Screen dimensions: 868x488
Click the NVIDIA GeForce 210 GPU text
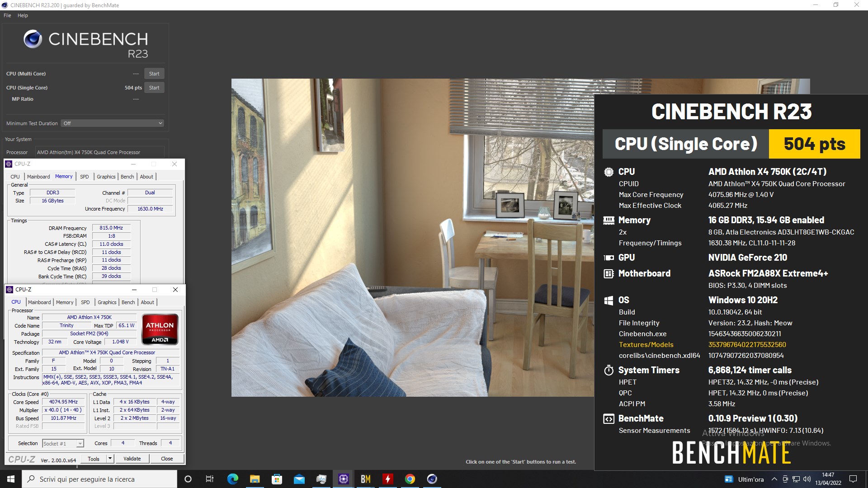(x=748, y=258)
